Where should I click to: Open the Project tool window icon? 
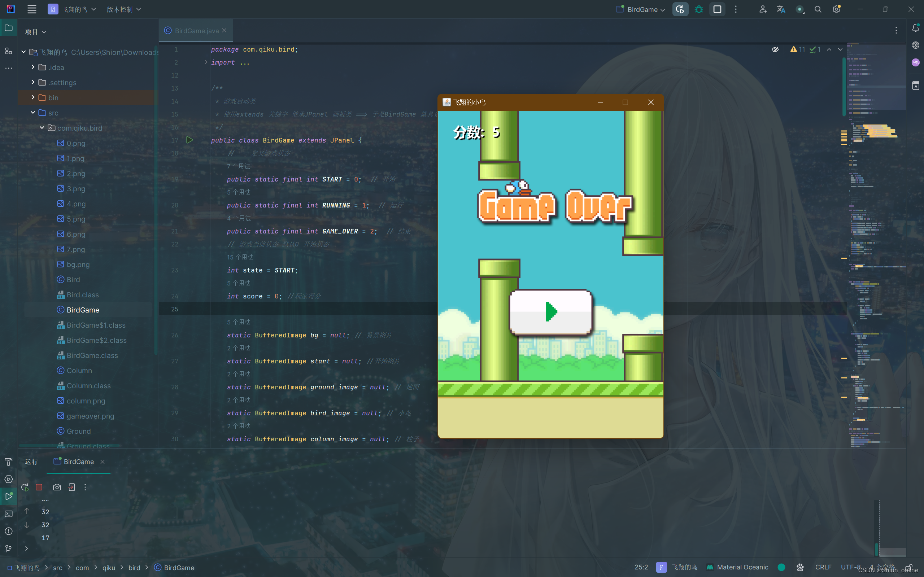[8, 28]
